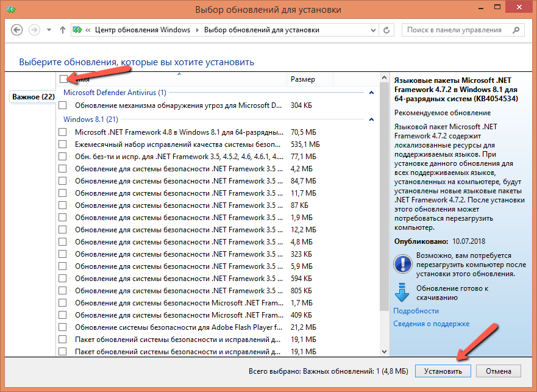Check the 535,1 МБ monthly rollup update
The width and height of the screenshot is (537, 392).
tap(62, 144)
